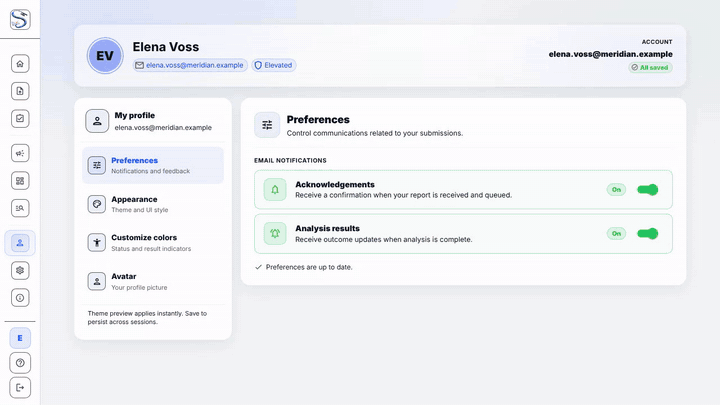
Task: Click the Elena Voss name heading
Action: coord(166,47)
